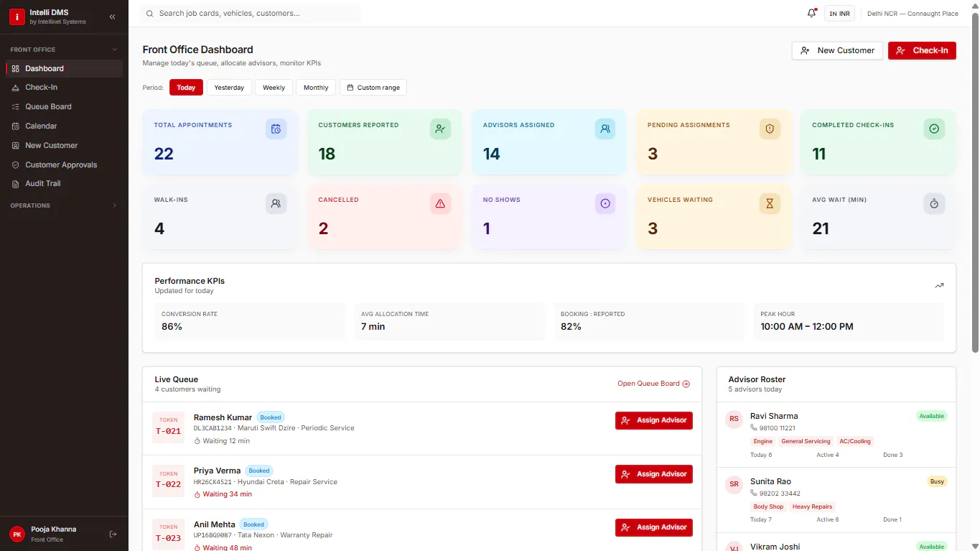
Task: Click the SR avatar for Sunita Rao
Action: pos(734,484)
